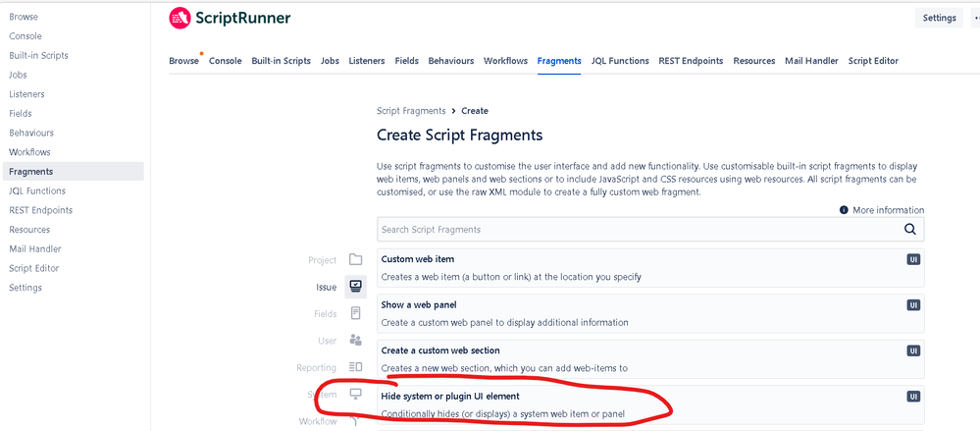The image size is (980, 431).
Task: Open the Fields tab
Action: 407,61
